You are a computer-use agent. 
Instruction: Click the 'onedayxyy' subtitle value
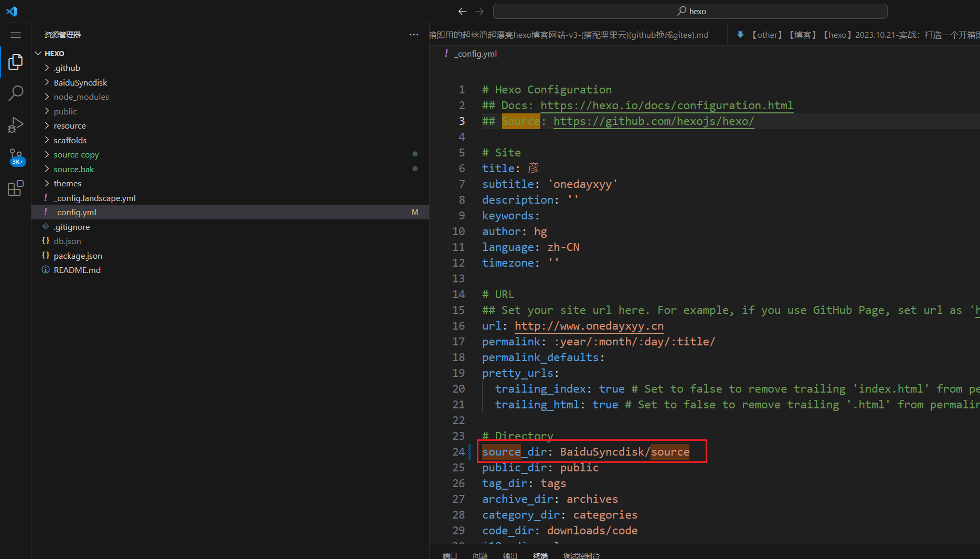tap(582, 184)
